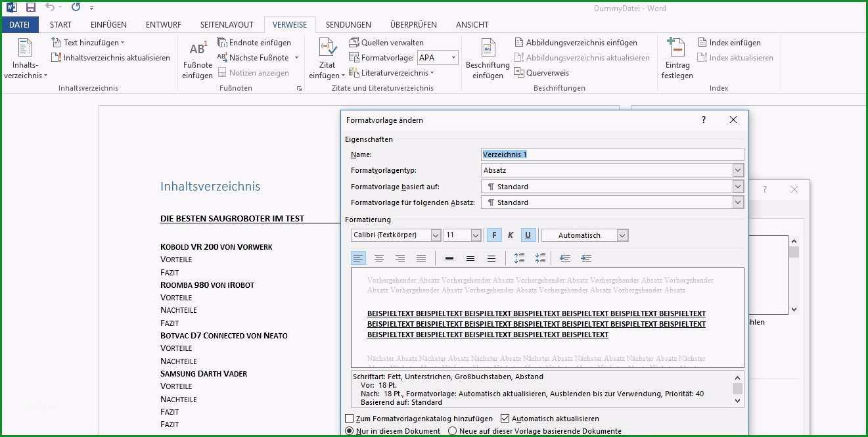Image resolution: width=868 pixels, height=437 pixels.
Task: Switch to the START tab
Action: tap(60, 24)
